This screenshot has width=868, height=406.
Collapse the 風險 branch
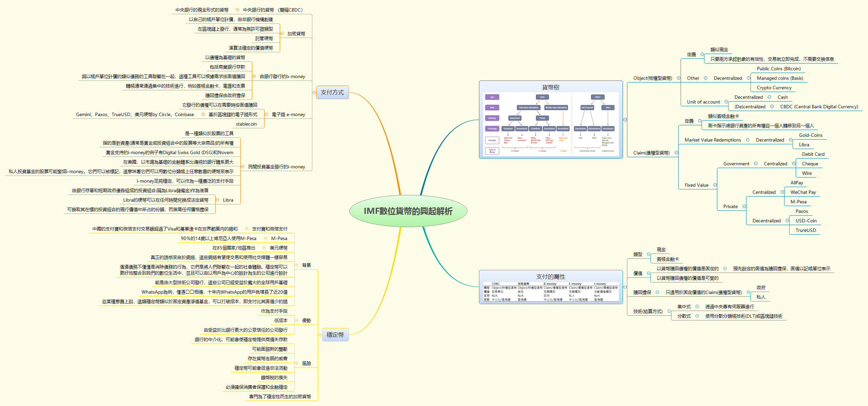coord(297,363)
